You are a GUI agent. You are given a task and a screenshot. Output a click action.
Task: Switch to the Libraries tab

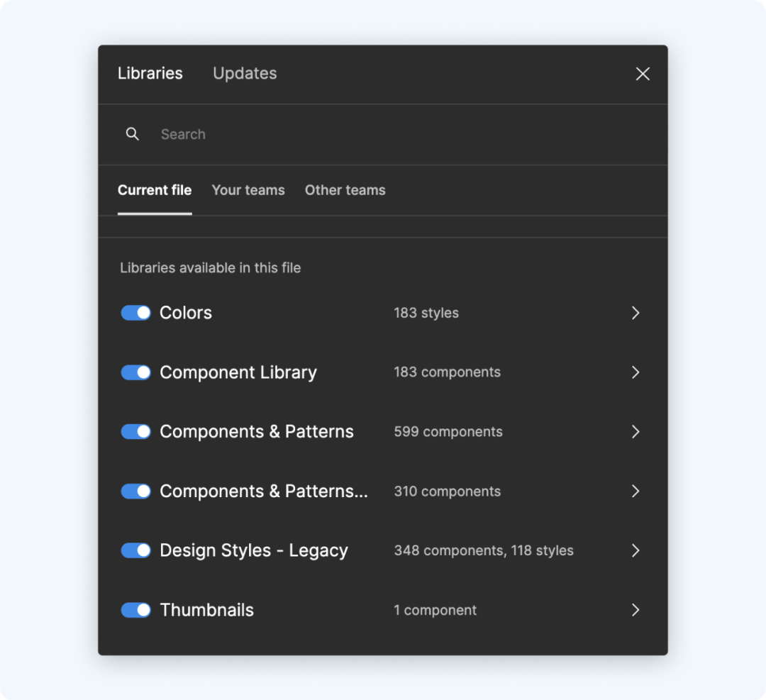[x=150, y=73]
